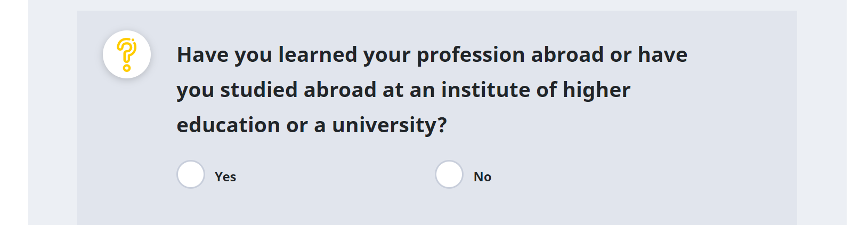Click the word "university?" in the question

(390, 125)
